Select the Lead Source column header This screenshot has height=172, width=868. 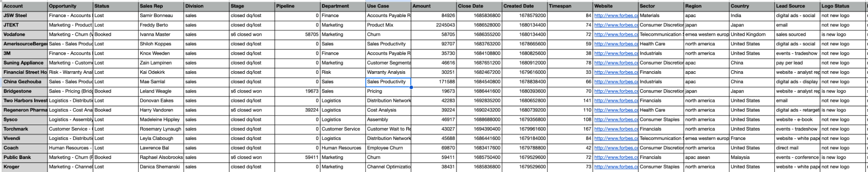[x=797, y=6]
